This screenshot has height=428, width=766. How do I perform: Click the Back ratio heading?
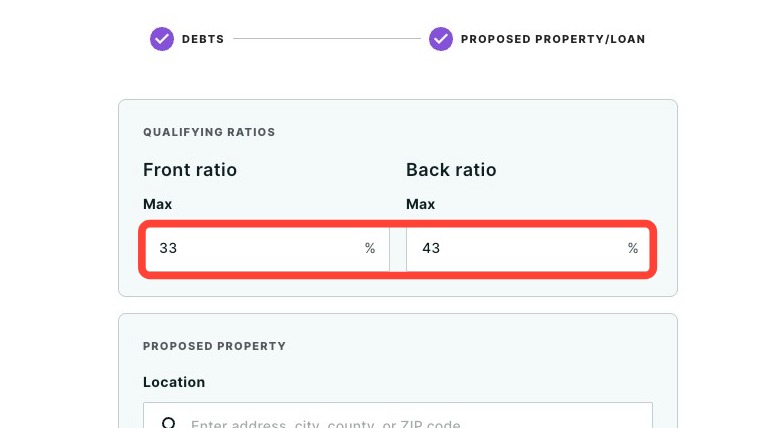(451, 170)
